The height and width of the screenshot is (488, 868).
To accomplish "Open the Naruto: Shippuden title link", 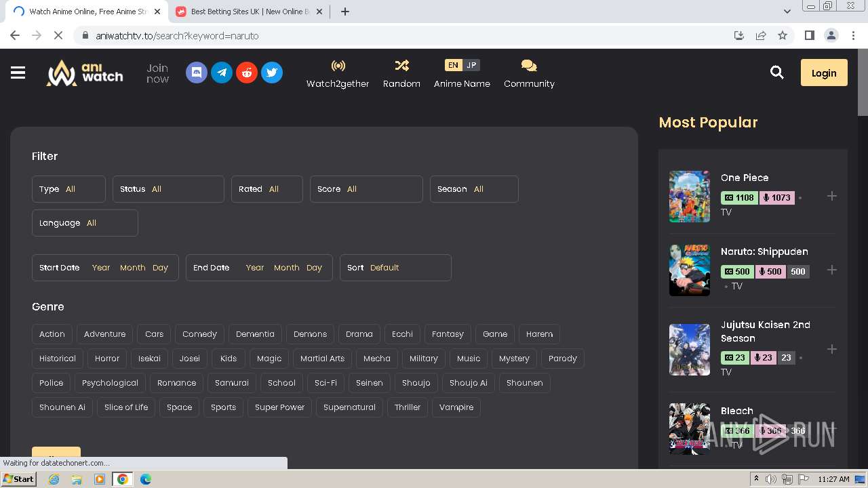I will [x=764, y=251].
